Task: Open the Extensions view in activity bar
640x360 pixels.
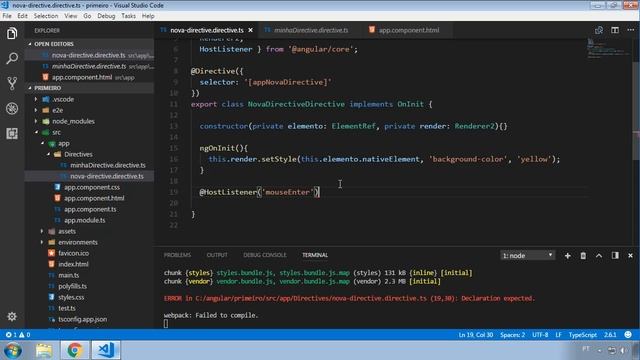Action: [12, 133]
